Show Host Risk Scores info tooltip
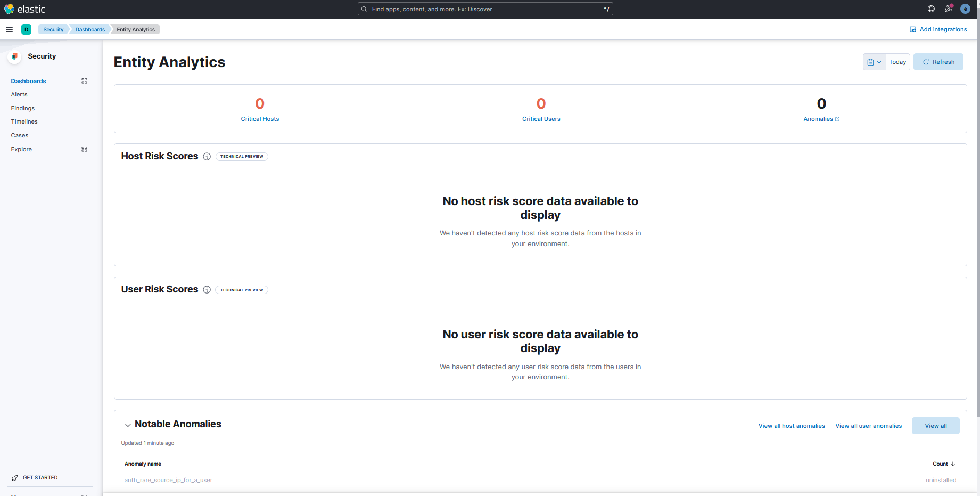The width and height of the screenshot is (980, 496). tap(207, 157)
